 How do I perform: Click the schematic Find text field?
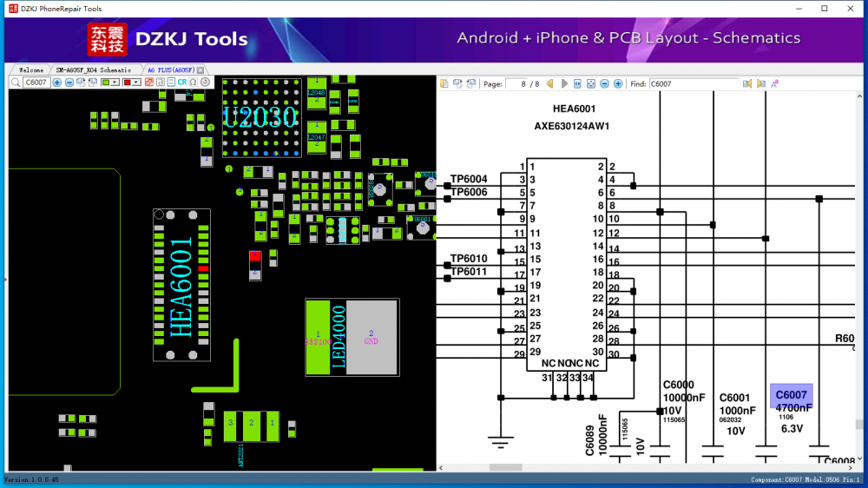click(x=694, y=84)
